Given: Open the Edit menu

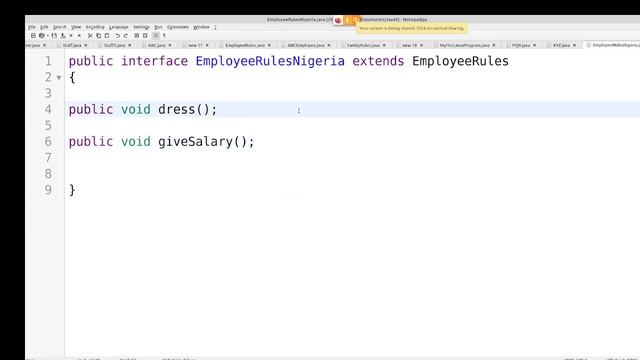Looking at the screenshot, I should point(44,27).
